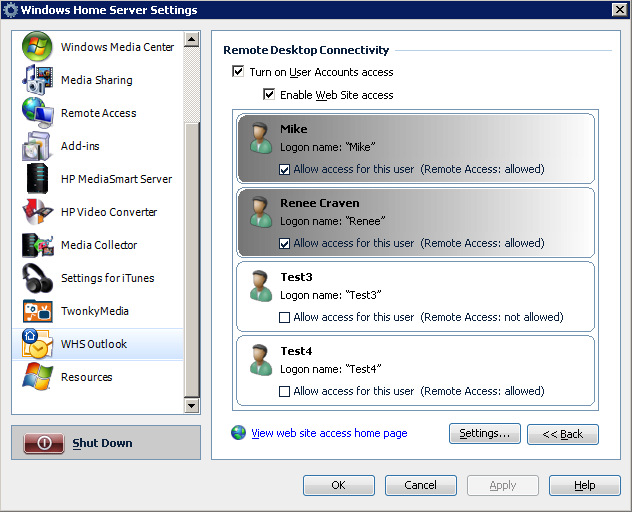Screen dimensions: 632x512
Task: Open View web site access home page
Action: 329,433
